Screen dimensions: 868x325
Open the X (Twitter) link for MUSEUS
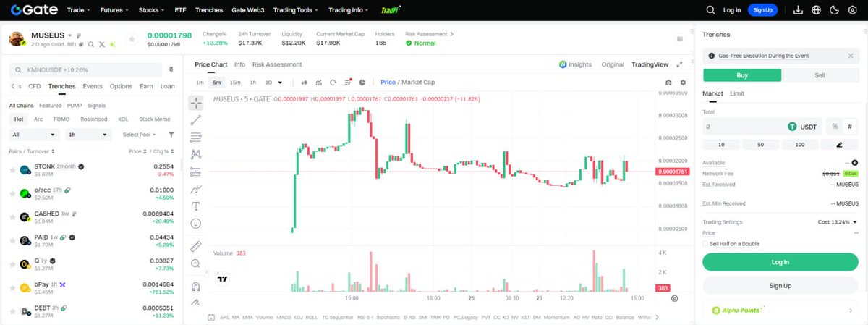point(102,45)
